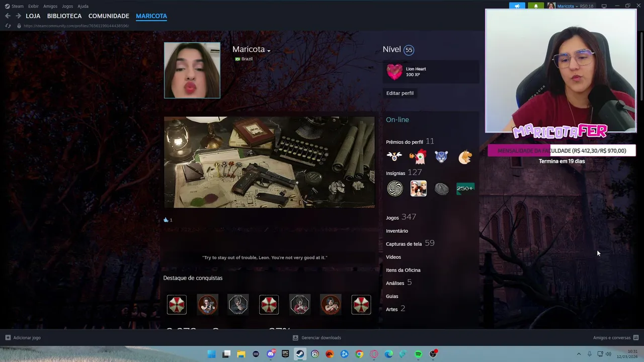The width and height of the screenshot is (644, 362).
Task: Open the Insígnias link
Action: point(395,173)
